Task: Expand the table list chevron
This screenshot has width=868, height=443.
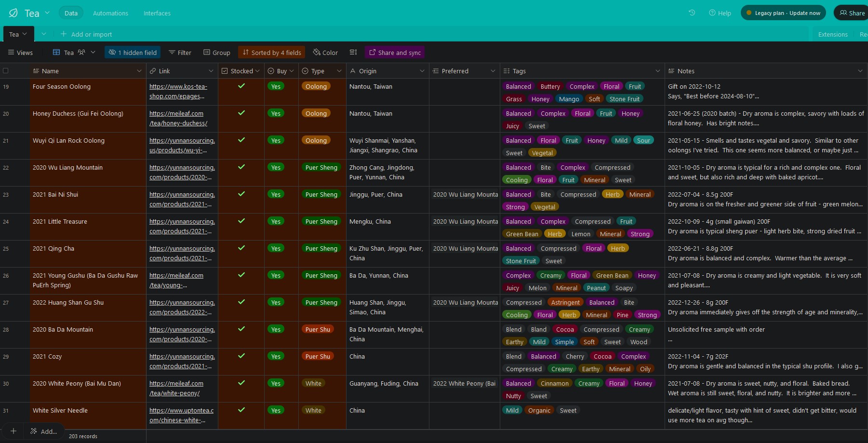Action: click(x=44, y=34)
